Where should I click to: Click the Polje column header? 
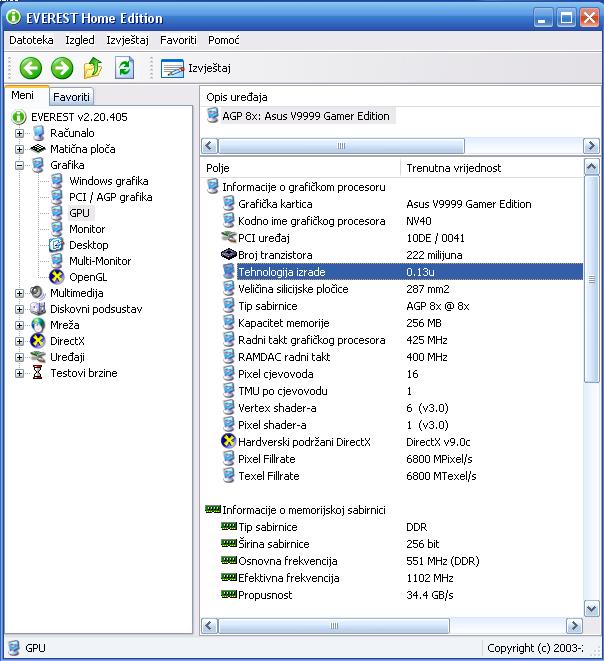point(300,168)
